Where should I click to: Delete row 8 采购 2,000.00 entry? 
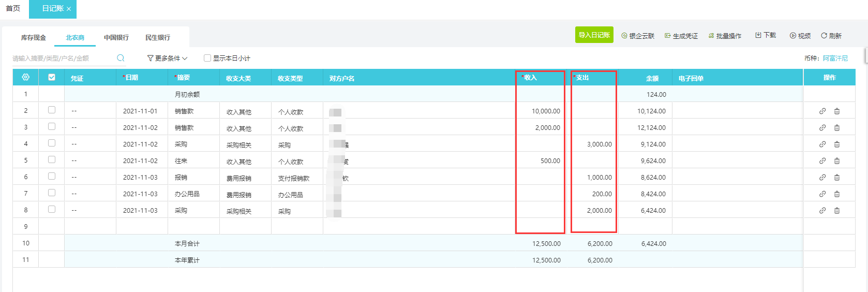(837, 211)
